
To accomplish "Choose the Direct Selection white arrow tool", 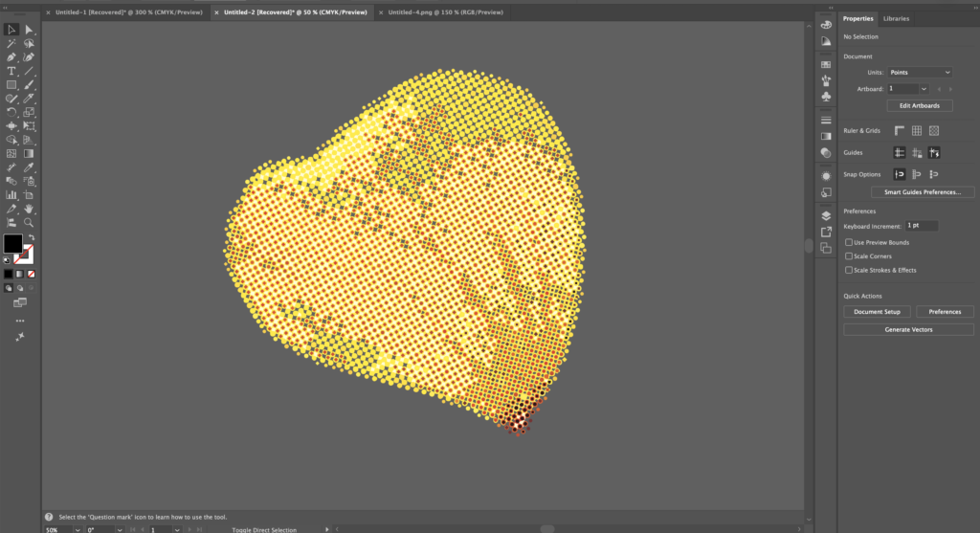I will [29, 30].
